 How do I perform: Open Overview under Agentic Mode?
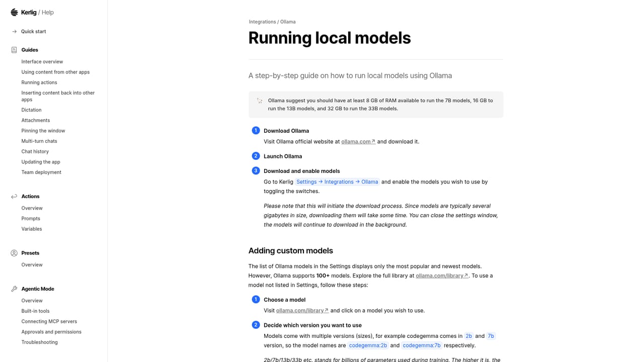[x=32, y=301]
